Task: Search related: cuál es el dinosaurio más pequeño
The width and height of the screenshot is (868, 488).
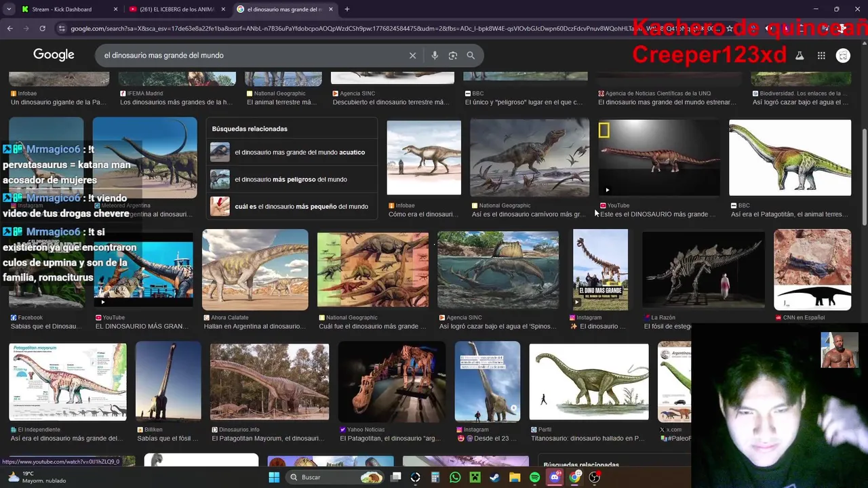Action: [x=292, y=207]
